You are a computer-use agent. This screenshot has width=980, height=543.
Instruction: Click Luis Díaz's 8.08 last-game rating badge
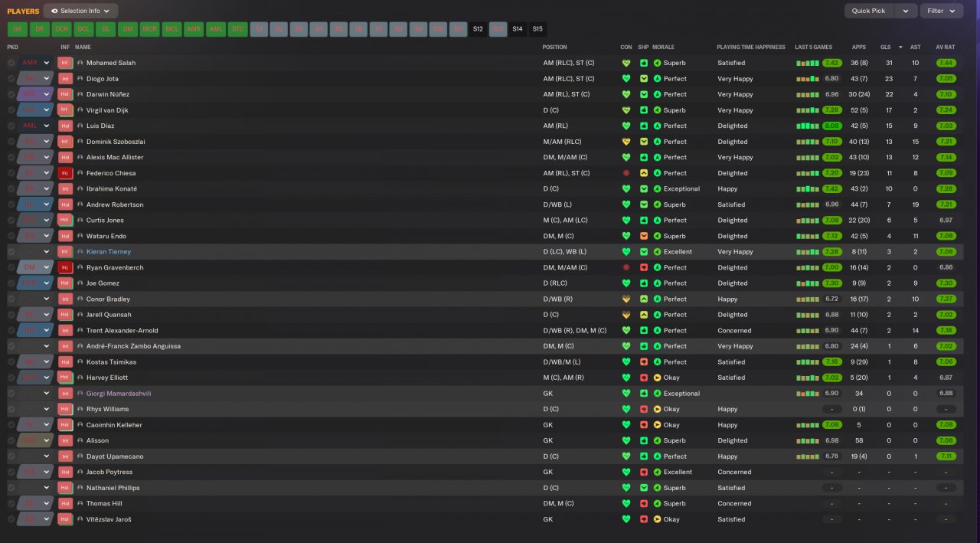click(832, 126)
